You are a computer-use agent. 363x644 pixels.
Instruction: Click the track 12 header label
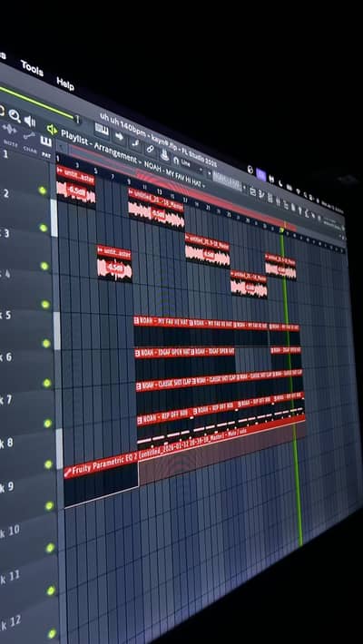(10, 624)
